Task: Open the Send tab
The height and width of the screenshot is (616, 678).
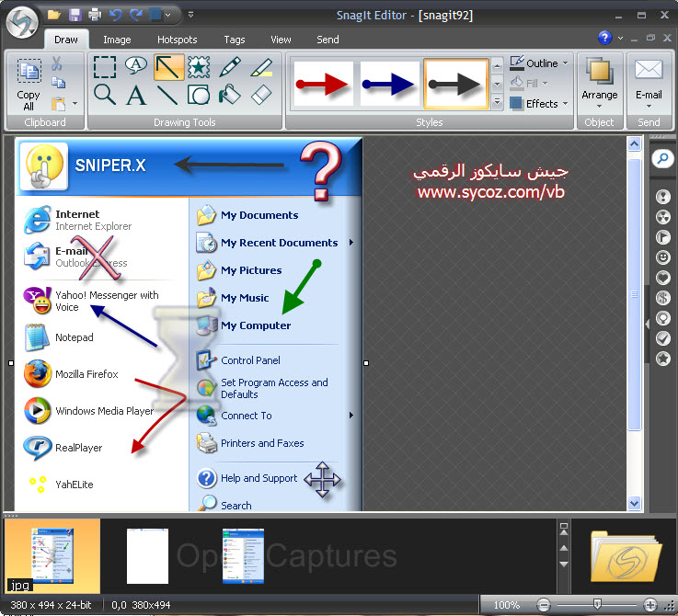Action: (x=328, y=40)
